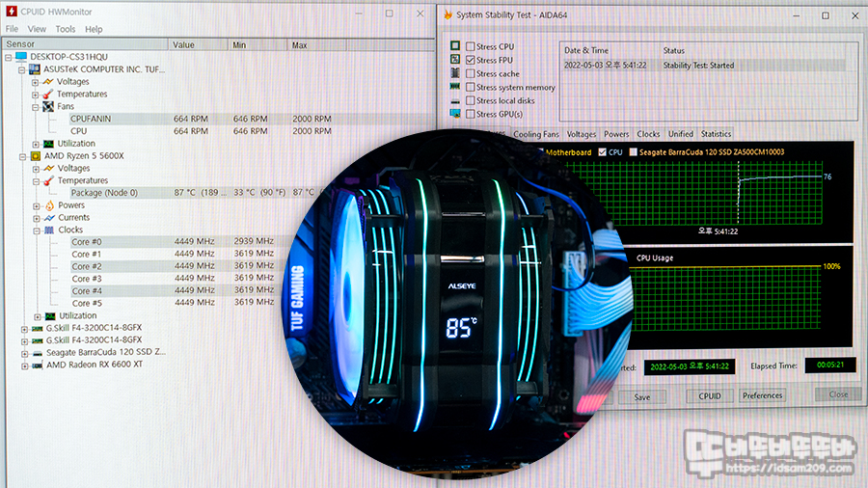
Task: Open Preferences in AIDA64
Action: click(762, 395)
